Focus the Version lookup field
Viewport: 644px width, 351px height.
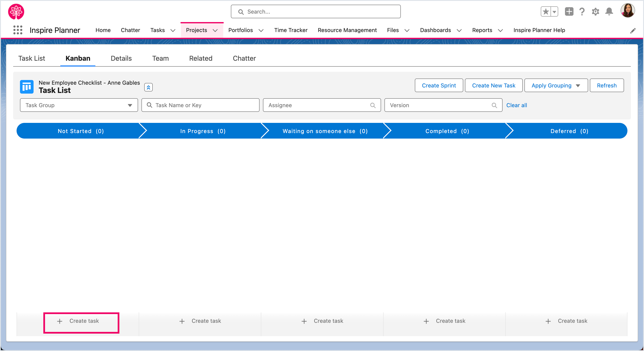[x=443, y=105]
